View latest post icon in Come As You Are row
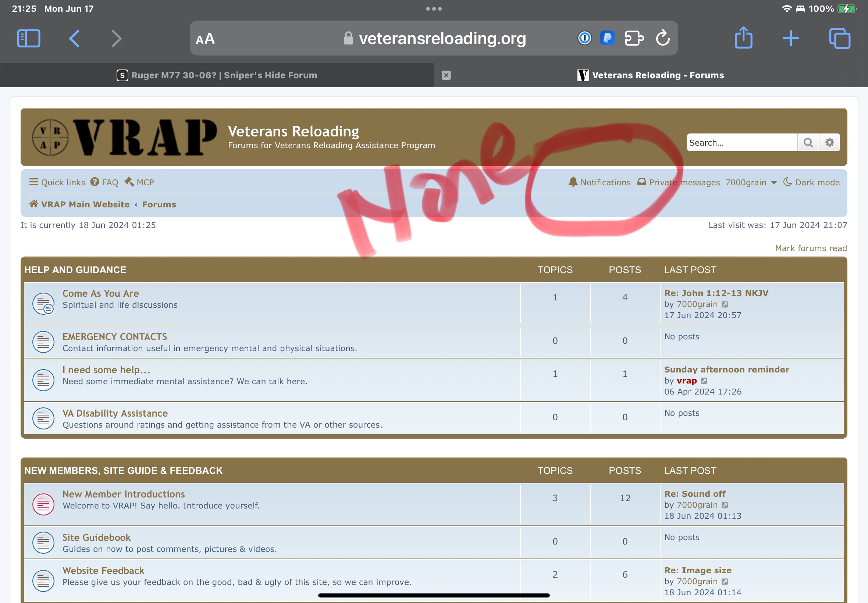Screen dimensions: 868x603 (725, 304)
